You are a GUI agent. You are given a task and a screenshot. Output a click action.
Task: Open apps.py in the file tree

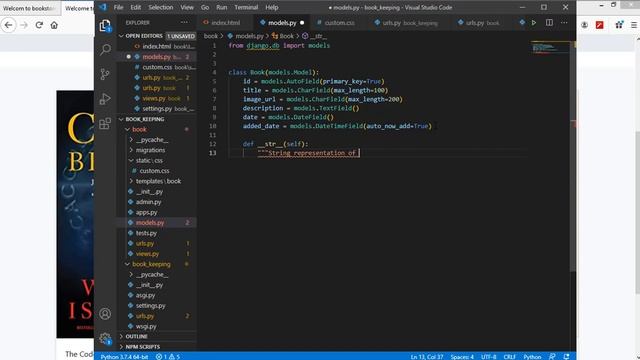tap(156, 212)
